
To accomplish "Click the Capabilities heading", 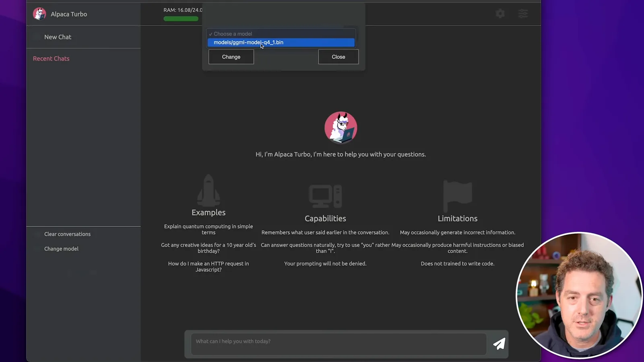I will [x=325, y=218].
